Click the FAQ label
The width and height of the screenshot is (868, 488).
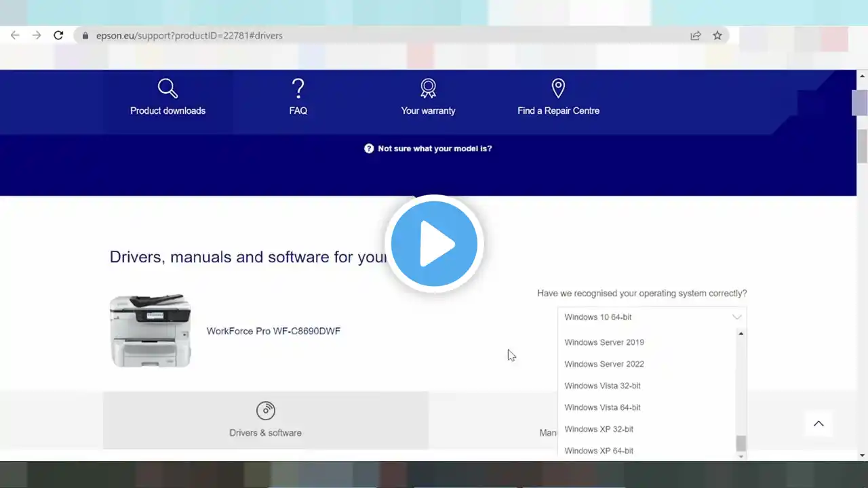298,110
